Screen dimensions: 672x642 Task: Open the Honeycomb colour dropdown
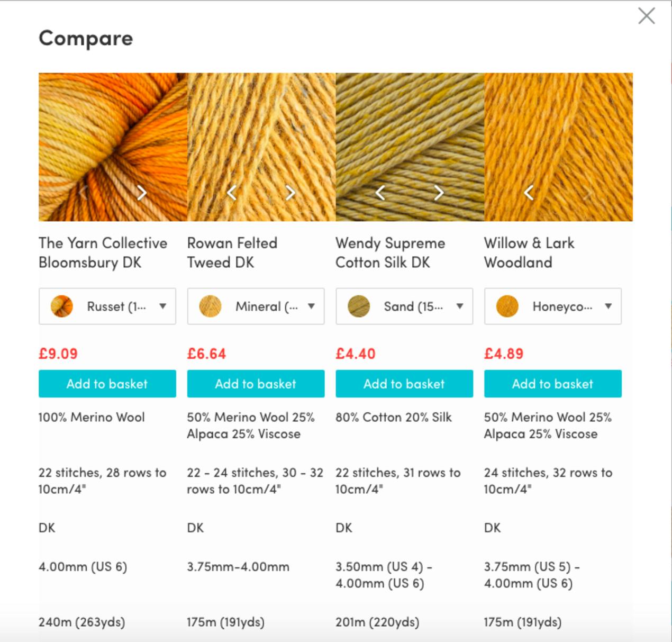tap(553, 306)
